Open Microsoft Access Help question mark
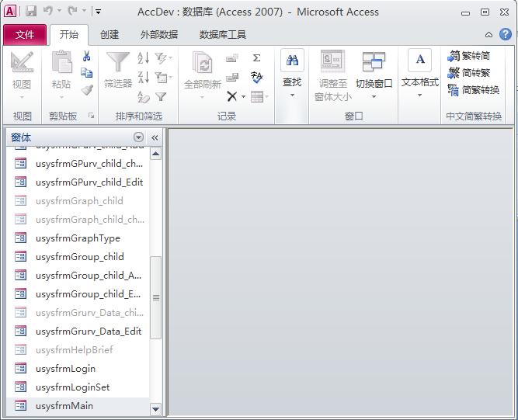Image resolution: width=518 pixels, height=420 pixels. tap(506, 34)
